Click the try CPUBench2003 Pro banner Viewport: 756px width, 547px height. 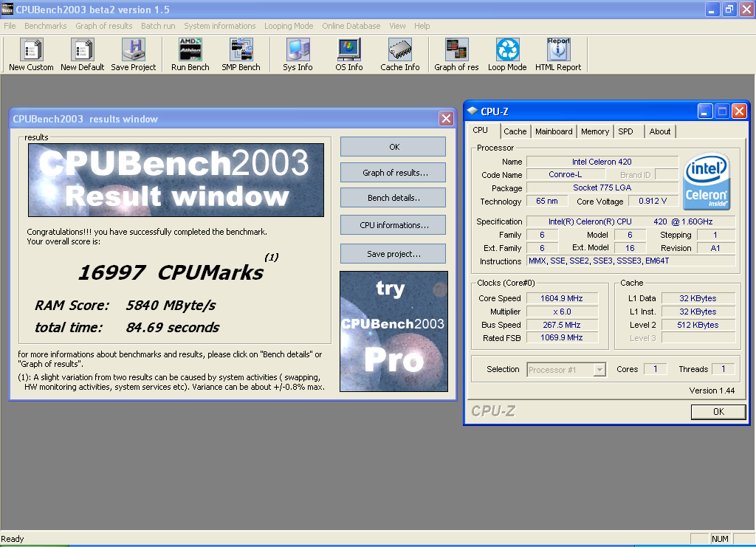point(394,331)
